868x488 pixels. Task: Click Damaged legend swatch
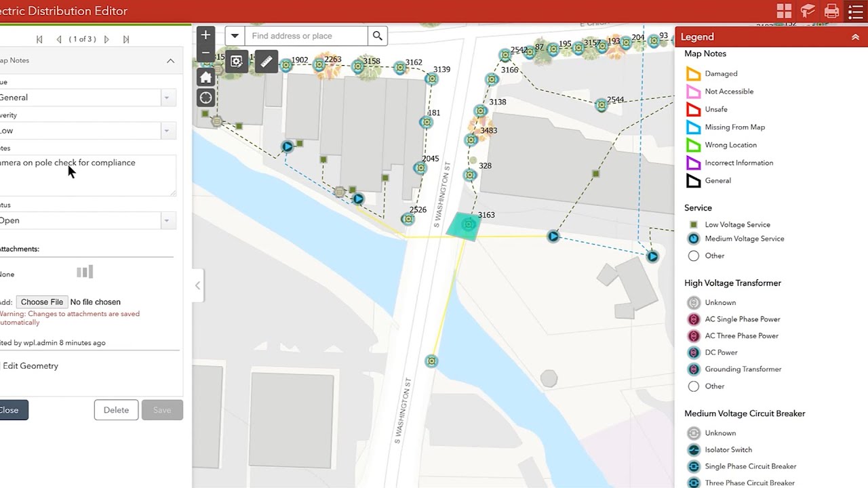(693, 74)
